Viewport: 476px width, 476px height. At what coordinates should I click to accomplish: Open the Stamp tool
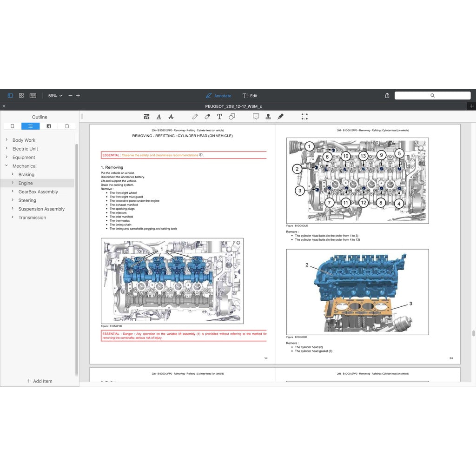click(x=268, y=116)
